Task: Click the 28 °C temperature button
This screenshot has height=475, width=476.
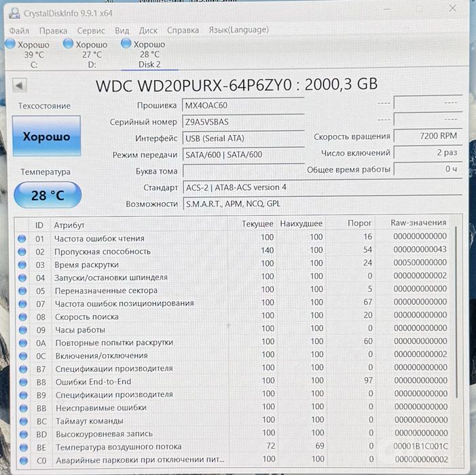Action: 48,195
